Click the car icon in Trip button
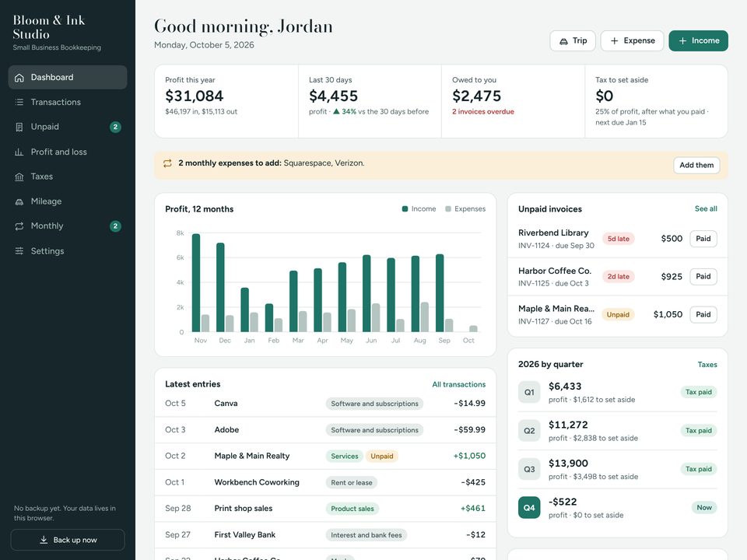 pos(563,41)
